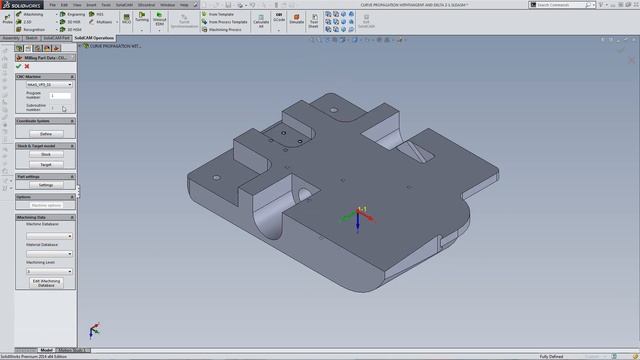This screenshot has width=640, height=360.
Task: Open the View menu
Action: point(77,5)
